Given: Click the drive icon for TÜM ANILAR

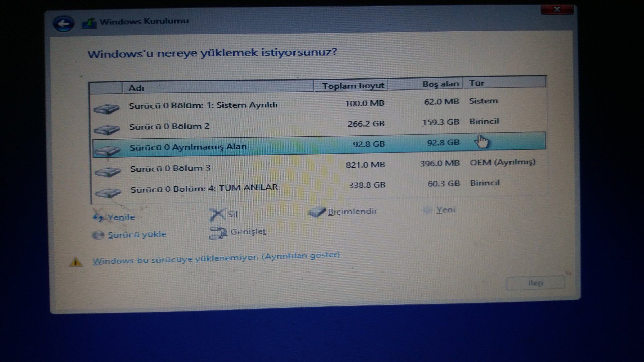Looking at the screenshot, I should [108, 193].
